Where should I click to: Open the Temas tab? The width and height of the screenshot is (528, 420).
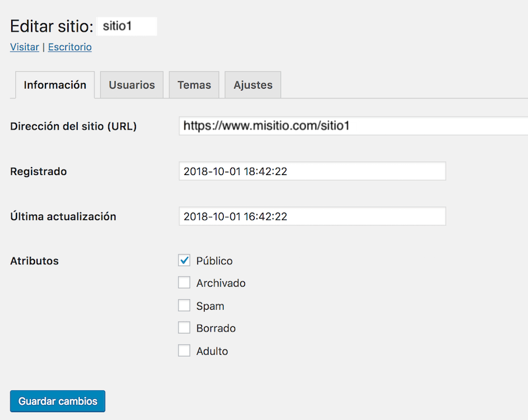pos(194,85)
